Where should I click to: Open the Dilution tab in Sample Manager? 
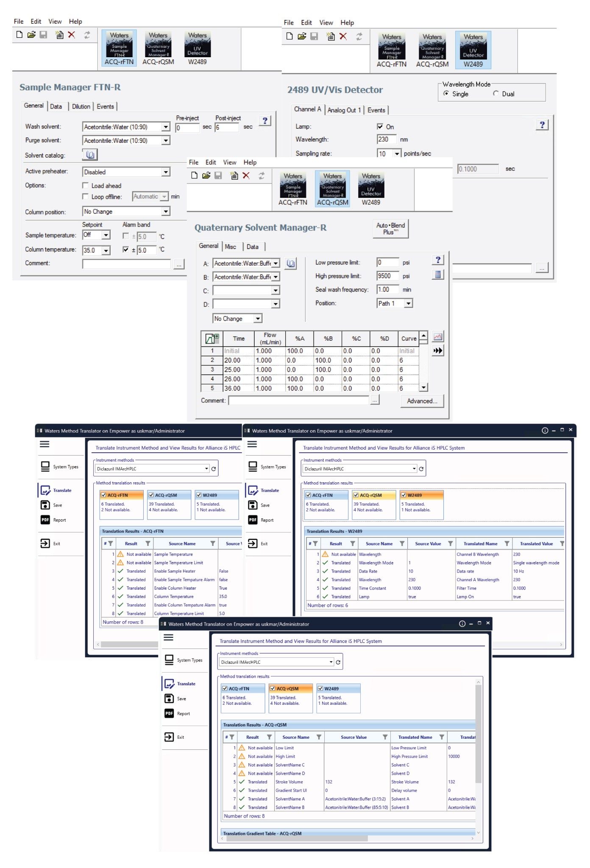81,106
